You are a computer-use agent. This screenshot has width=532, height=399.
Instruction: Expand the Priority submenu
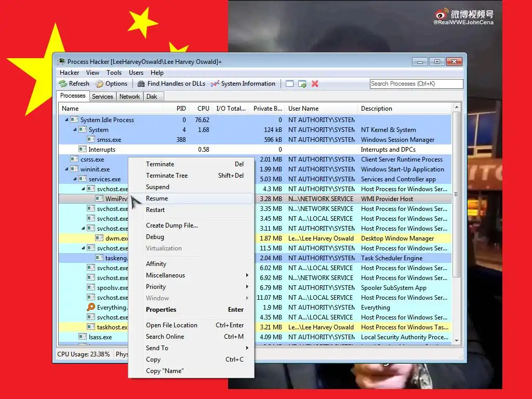[191, 287]
